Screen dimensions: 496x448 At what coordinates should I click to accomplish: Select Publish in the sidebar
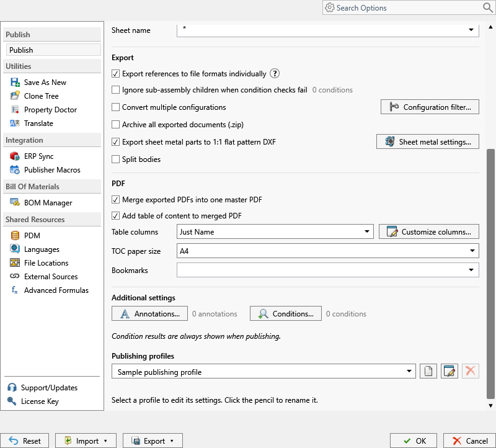pyautogui.click(x=53, y=50)
